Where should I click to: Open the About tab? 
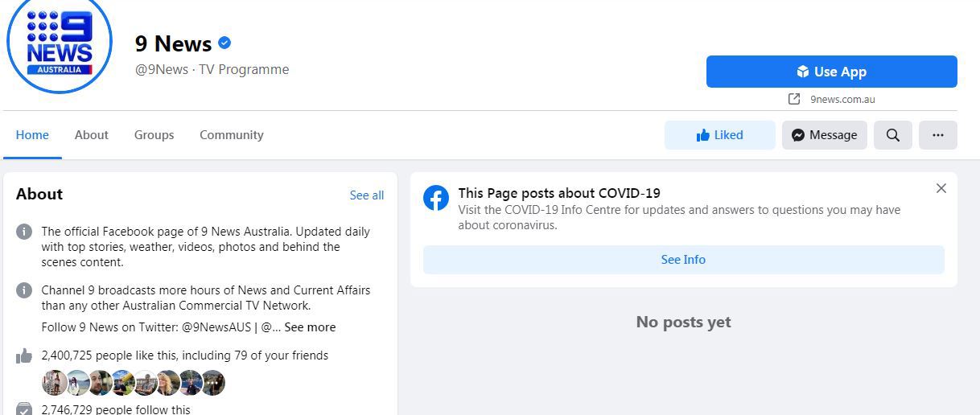point(92,135)
